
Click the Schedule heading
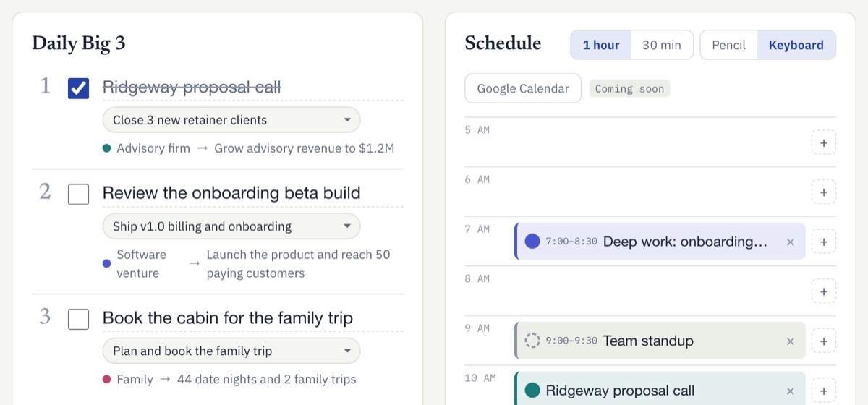[503, 43]
